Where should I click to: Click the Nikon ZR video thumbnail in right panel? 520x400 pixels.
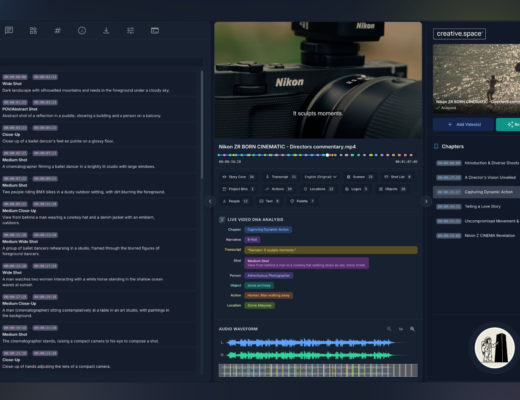476,79
